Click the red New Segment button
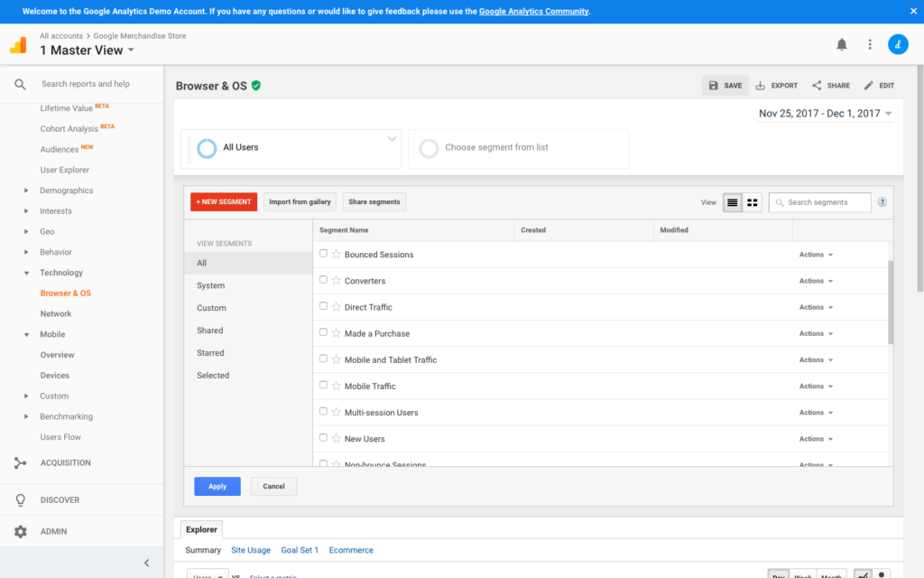 click(224, 202)
